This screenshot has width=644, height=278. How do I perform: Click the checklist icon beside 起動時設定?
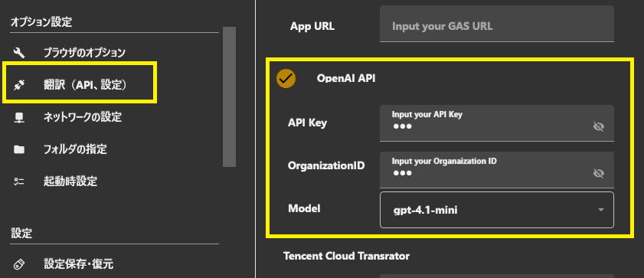pos(19,182)
